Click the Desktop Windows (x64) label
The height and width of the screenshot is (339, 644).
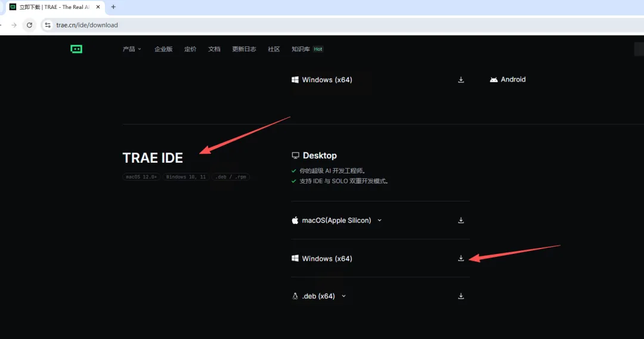pos(327,259)
